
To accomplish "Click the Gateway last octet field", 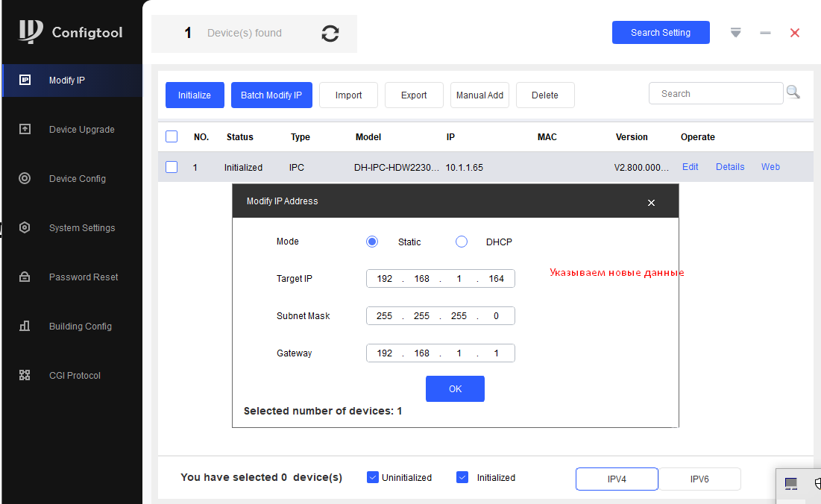I will (x=497, y=353).
